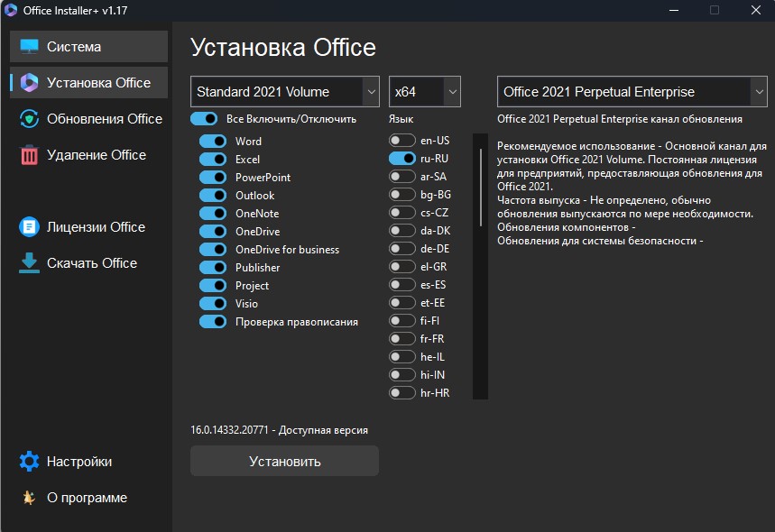Viewport: 775px width, 532px height.
Task: Toggle the OneDrive switch
Action: pos(213,231)
